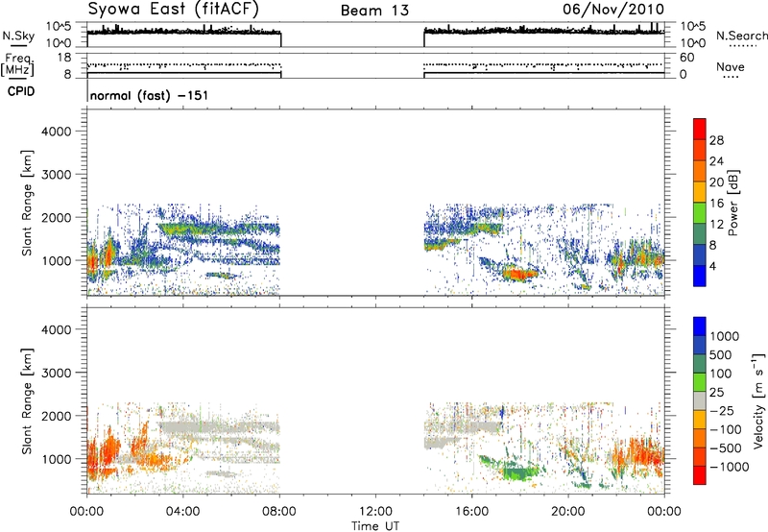Click the "Power [dB]" colorbar title
Image resolution: width=768 pixels, height=532 pixels.
[733, 203]
